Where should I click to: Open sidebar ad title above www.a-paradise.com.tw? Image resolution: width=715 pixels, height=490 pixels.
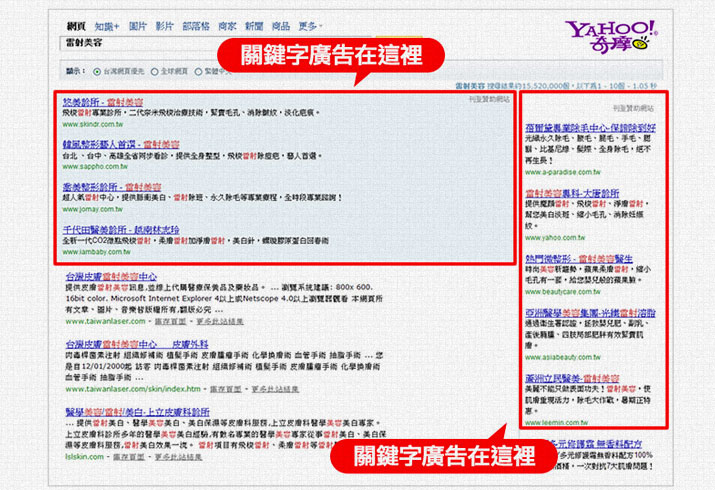(x=591, y=128)
